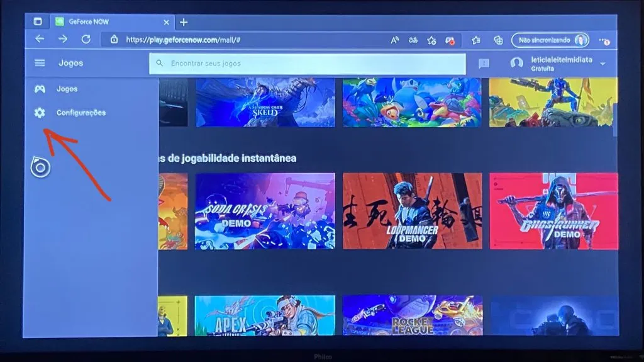Image resolution: width=644 pixels, height=362 pixels.
Task: Open the Apex Legends tile
Action: [265, 315]
